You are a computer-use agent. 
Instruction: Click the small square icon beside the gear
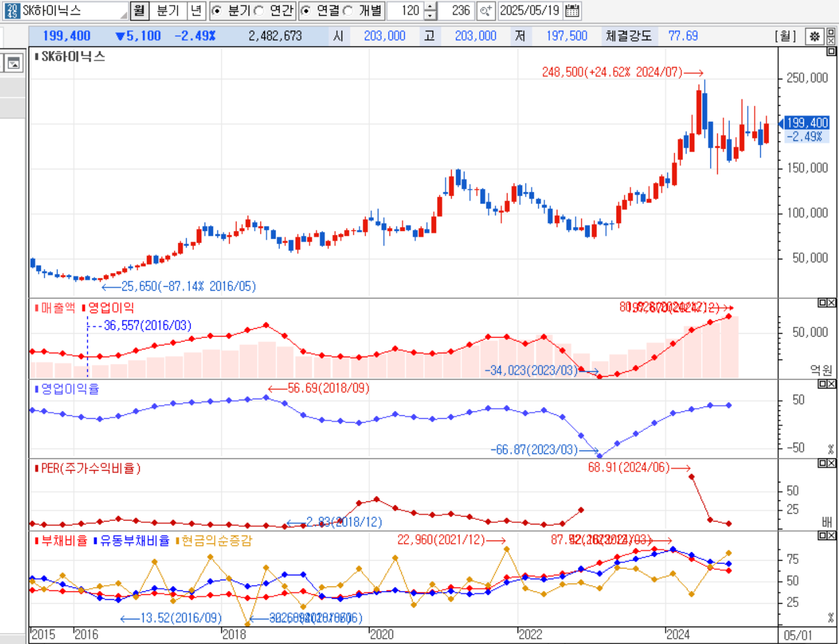pyautogui.click(x=831, y=32)
